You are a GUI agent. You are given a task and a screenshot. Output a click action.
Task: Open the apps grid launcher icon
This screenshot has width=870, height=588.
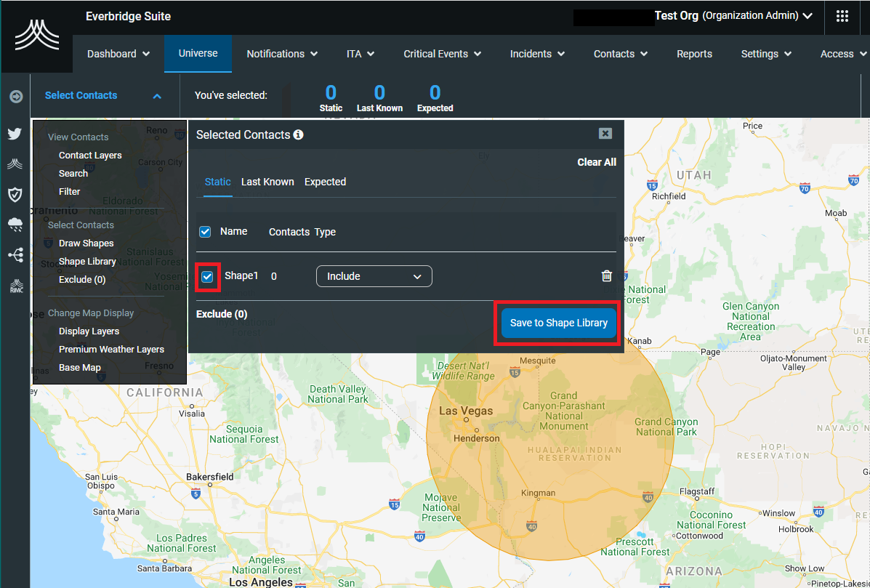(x=842, y=17)
